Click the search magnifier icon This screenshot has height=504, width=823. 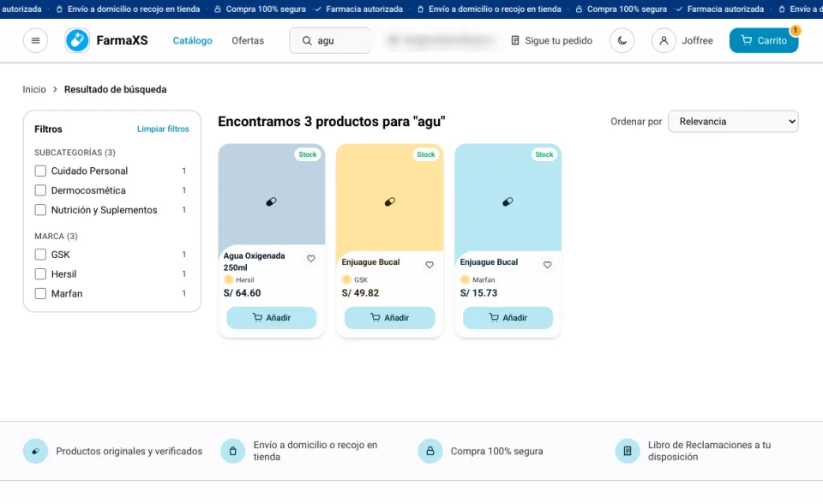point(307,40)
